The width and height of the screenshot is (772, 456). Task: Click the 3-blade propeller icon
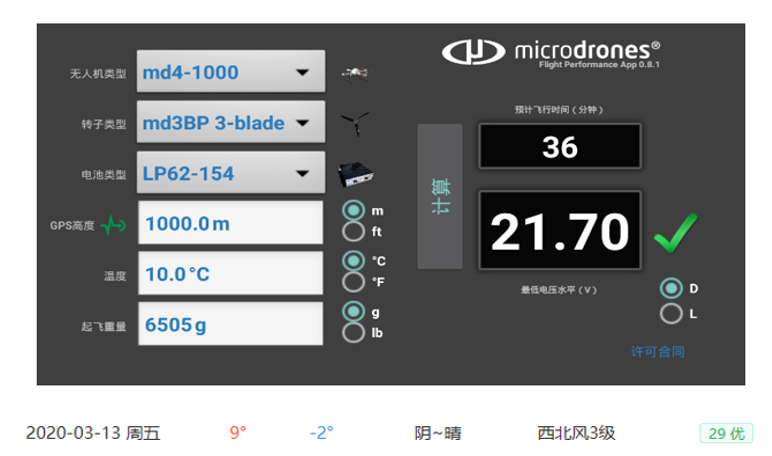click(x=353, y=124)
